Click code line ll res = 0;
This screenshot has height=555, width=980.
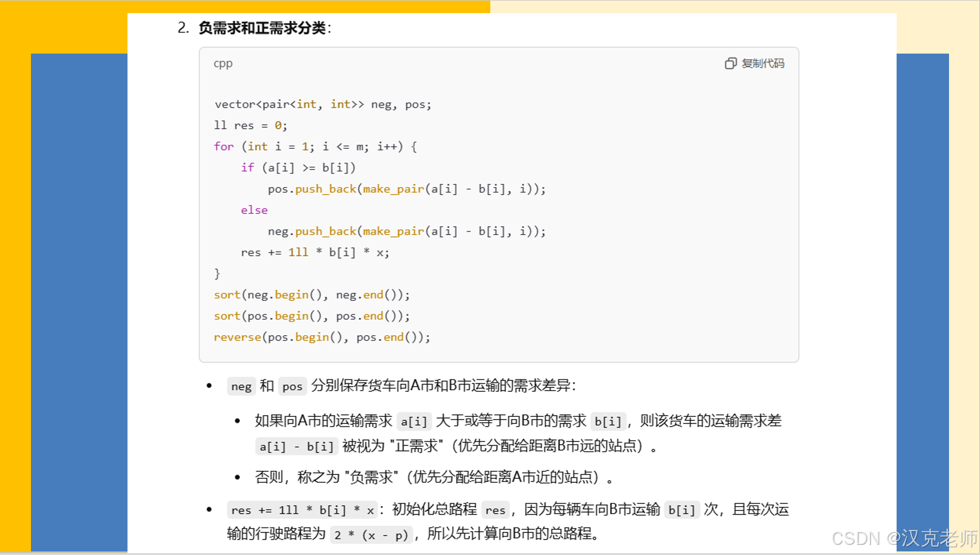tap(251, 126)
